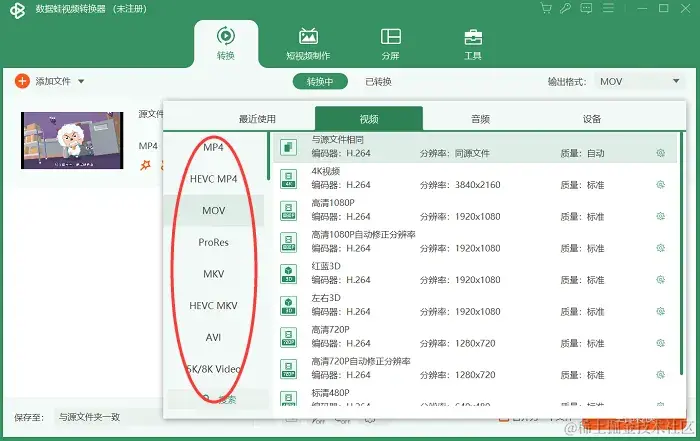Expand the 添加文件 dropdown arrow
700x441 pixels.
pyautogui.click(x=81, y=81)
